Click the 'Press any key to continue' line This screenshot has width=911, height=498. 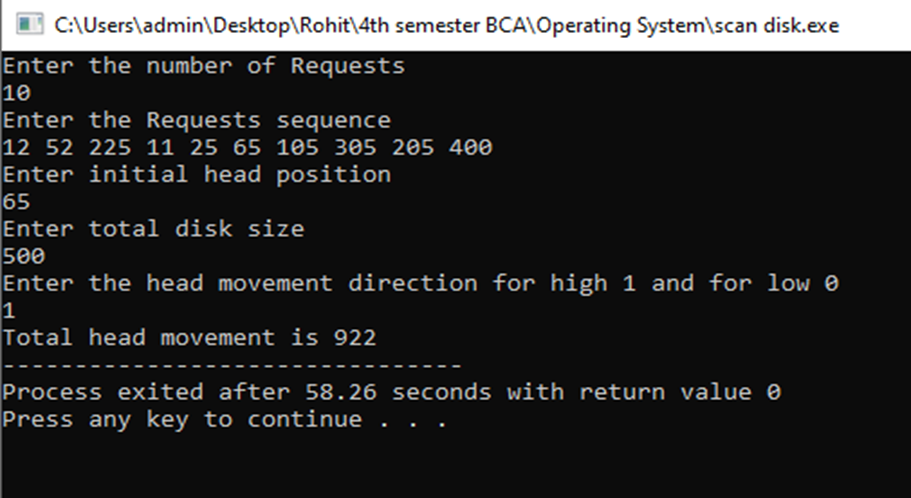pos(225,420)
